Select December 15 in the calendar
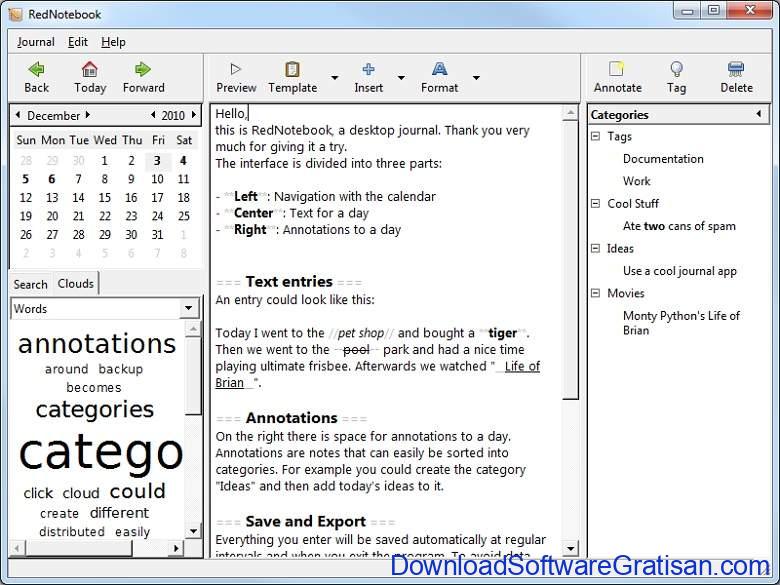The image size is (780, 585). (104, 197)
